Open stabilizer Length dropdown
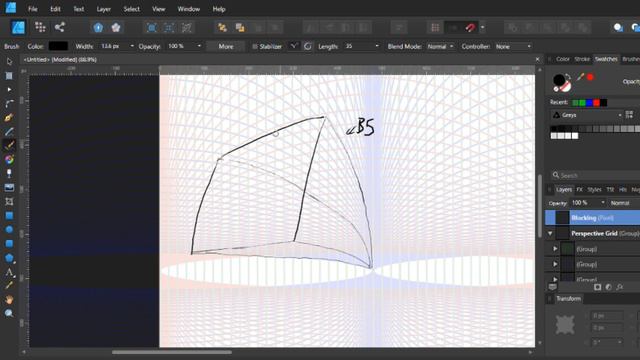The width and height of the screenshot is (640, 360). point(377,46)
